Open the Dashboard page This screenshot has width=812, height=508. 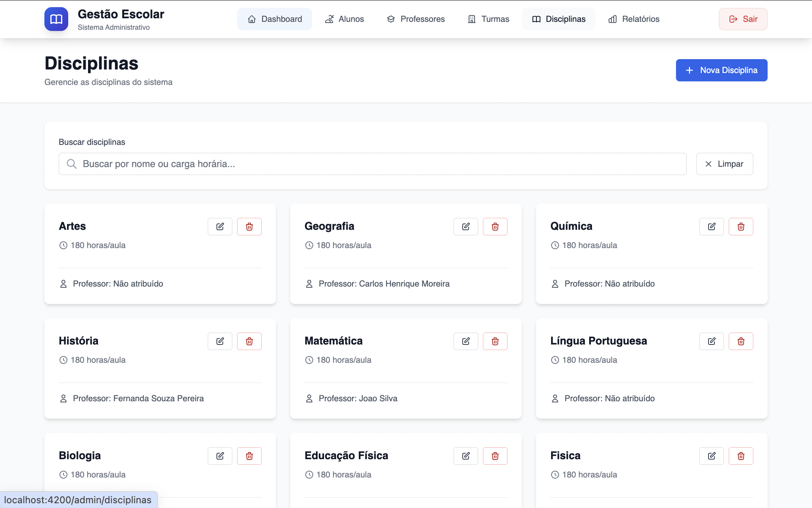point(274,19)
